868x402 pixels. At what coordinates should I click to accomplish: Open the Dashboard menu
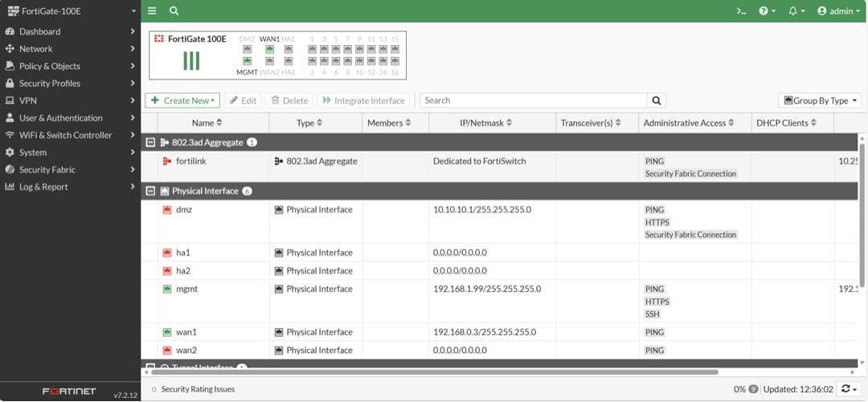pyautogui.click(x=70, y=31)
